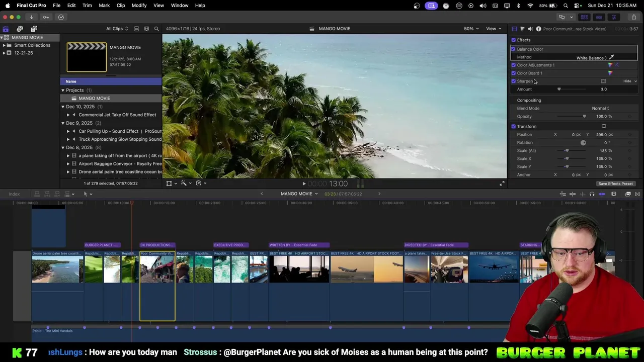Open the Edit menu
This screenshot has height=362, width=644.
(x=71, y=6)
